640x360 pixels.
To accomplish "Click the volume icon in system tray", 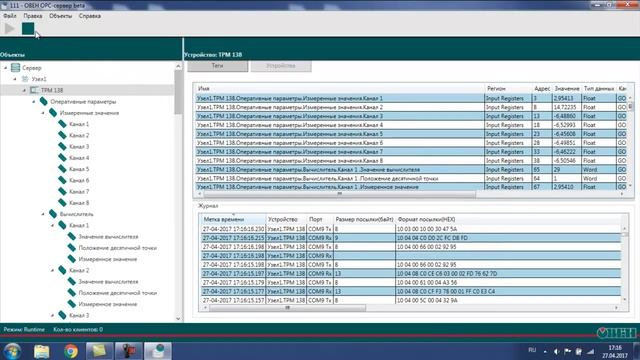I will pyautogui.click(x=556, y=351).
